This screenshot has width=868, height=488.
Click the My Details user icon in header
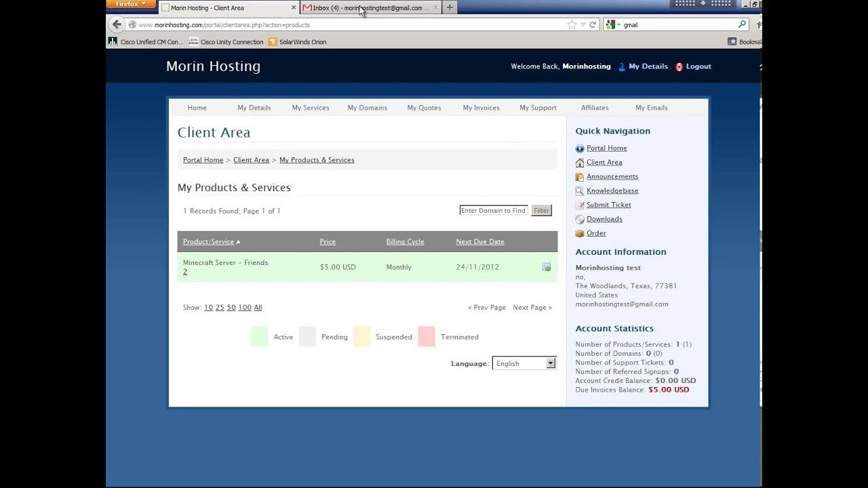click(x=622, y=66)
